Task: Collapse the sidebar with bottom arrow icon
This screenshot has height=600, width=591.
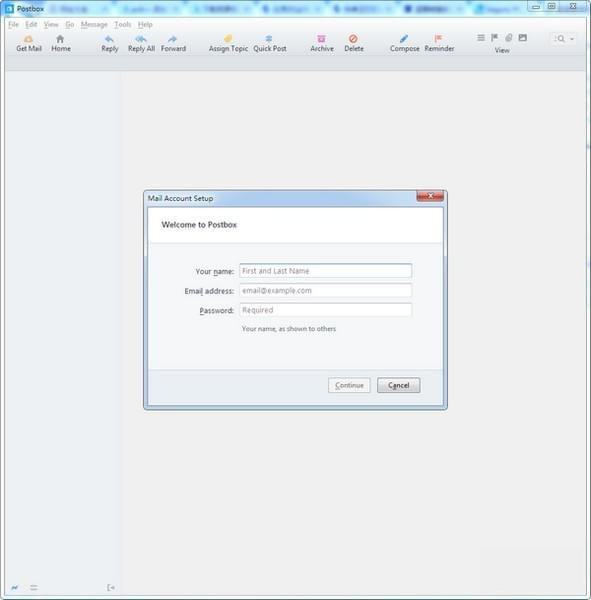Action: click(x=111, y=587)
